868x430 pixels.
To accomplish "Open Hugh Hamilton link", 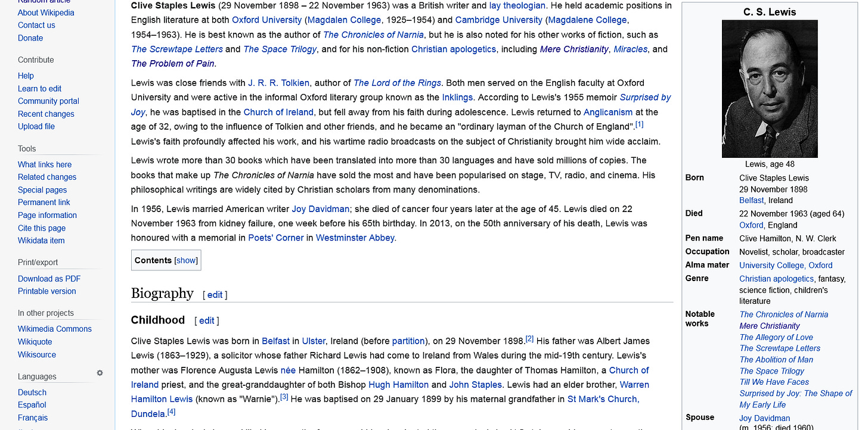I will tap(398, 385).
